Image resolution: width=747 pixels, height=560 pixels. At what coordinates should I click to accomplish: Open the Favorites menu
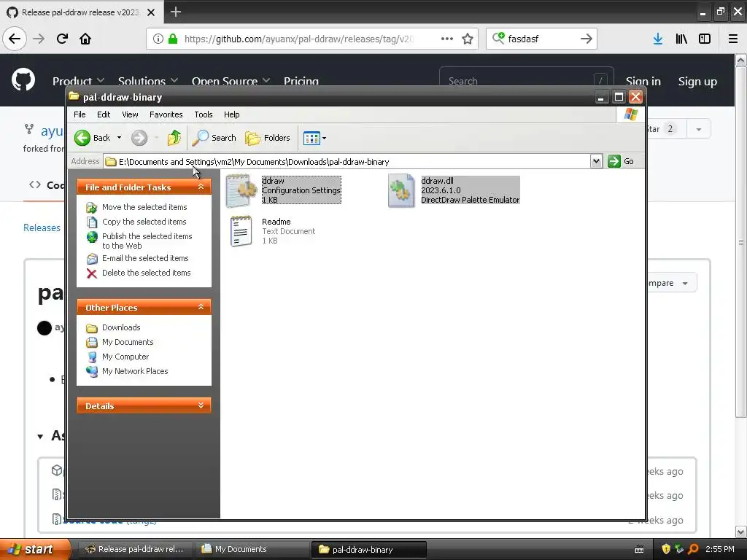pyautogui.click(x=166, y=114)
